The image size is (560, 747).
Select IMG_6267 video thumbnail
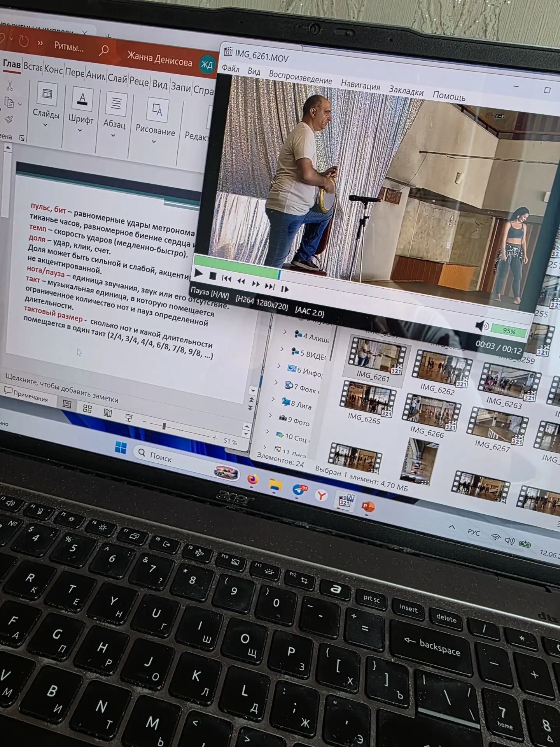coord(495,430)
